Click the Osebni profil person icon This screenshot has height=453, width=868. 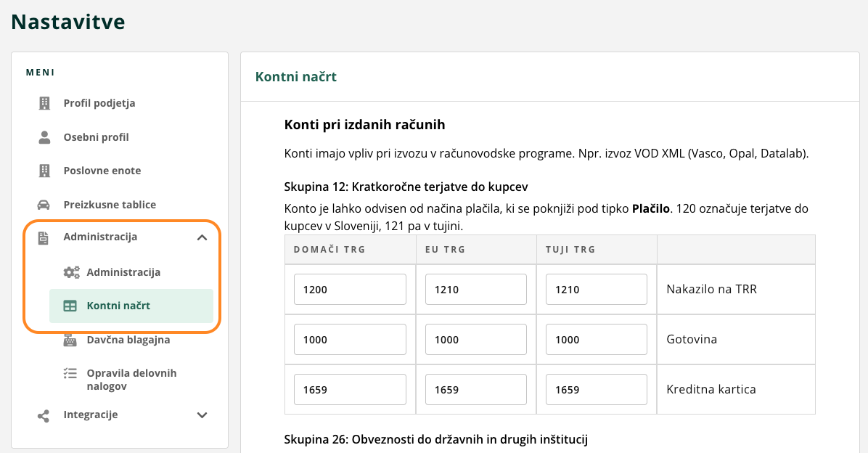coord(44,137)
